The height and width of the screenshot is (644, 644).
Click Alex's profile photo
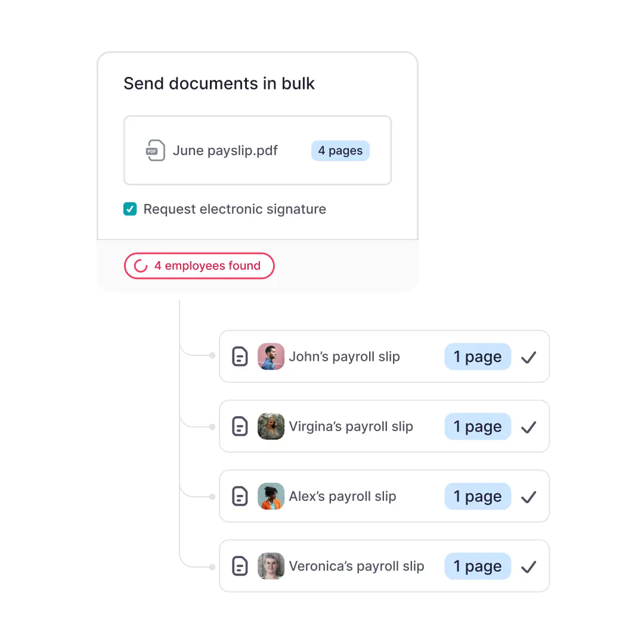pos(271,496)
